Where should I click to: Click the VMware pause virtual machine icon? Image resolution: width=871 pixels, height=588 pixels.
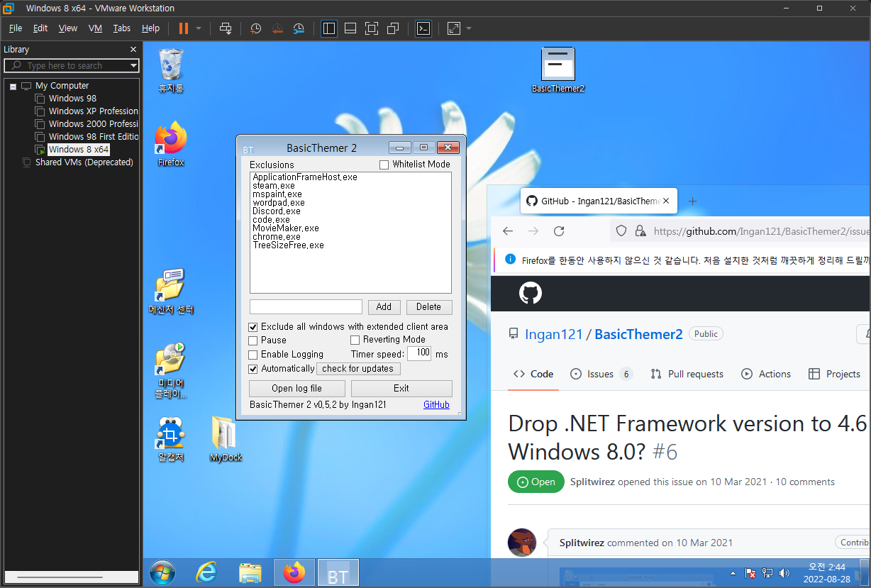[x=184, y=28]
